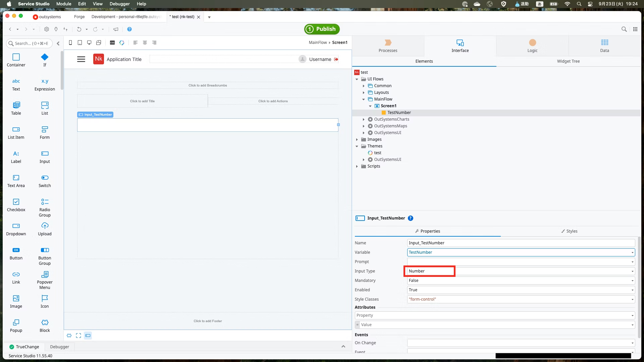Select the Container widget icon
Screen dimensions: 644x362
pyautogui.click(x=16, y=57)
